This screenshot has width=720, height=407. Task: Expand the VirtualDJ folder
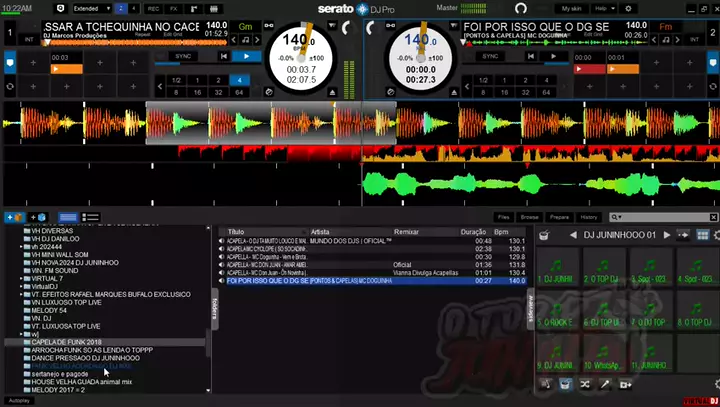[x=21, y=286]
